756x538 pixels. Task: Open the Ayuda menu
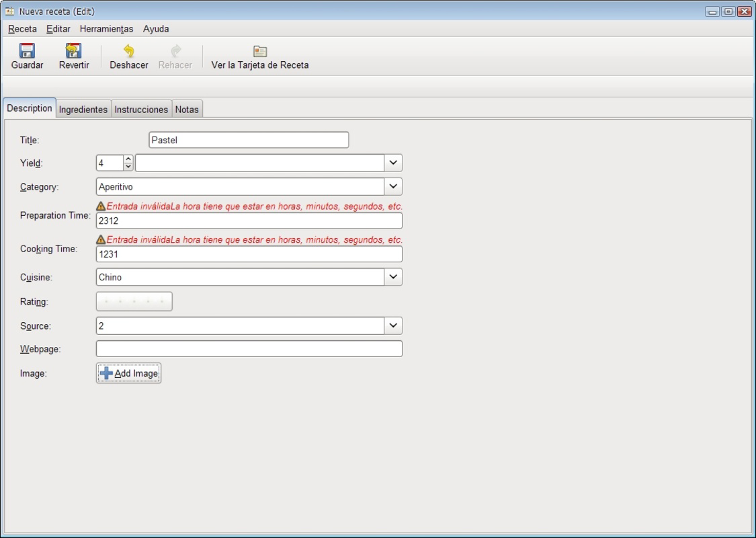click(x=156, y=29)
